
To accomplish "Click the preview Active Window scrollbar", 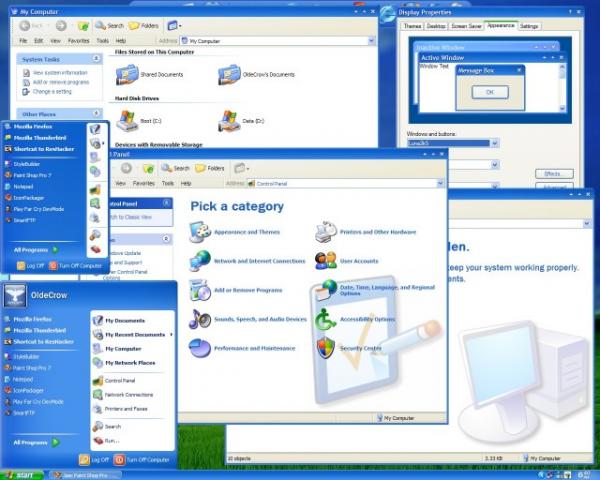I will pyautogui.click(x=562, y=87).
